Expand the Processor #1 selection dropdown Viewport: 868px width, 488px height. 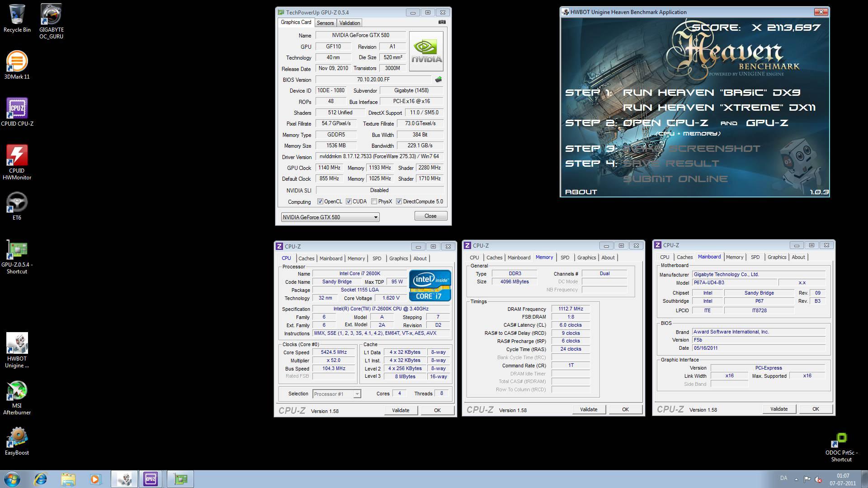(x=337, y=394)
